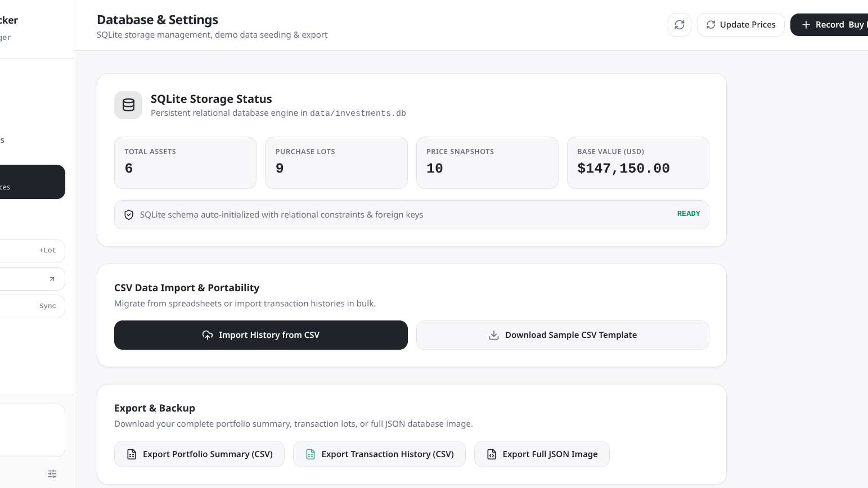
Task: Click the cloud upload icon on Import button
Action: pos(208,335)
